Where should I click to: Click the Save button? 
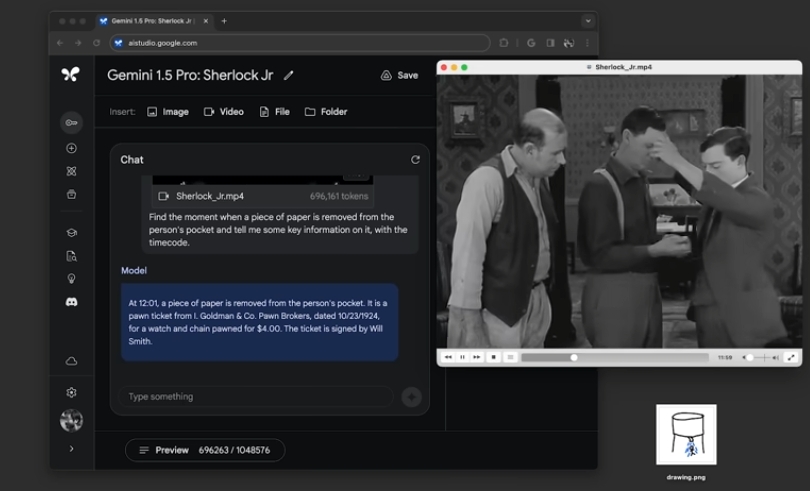pos(399,75)
